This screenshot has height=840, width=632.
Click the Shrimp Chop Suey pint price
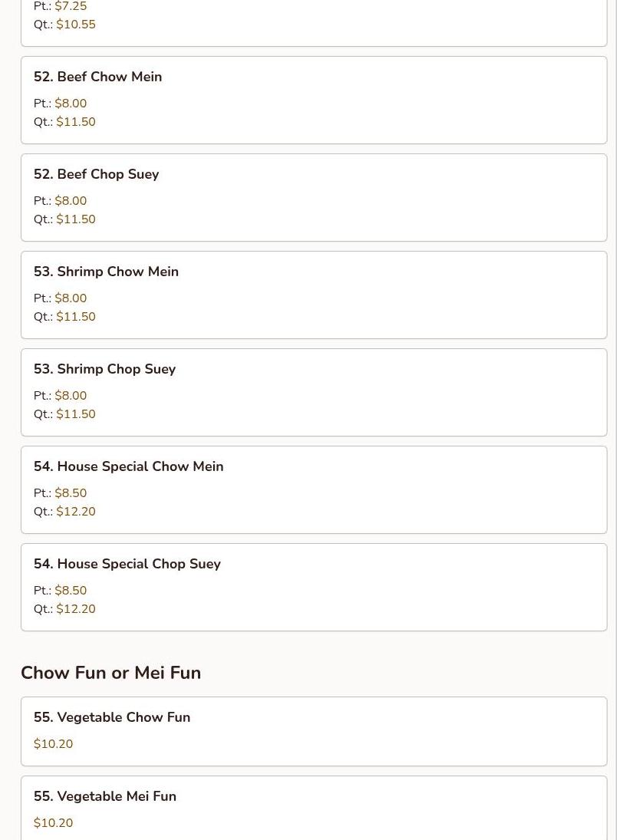pos(71,396)
